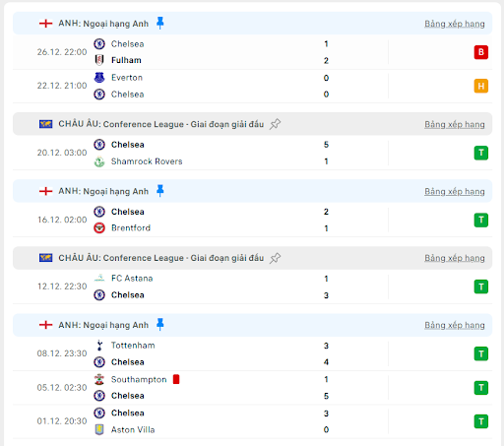504x446 pixels.
Task: Click the Aston Villa crest
Action: pos(99,429)
